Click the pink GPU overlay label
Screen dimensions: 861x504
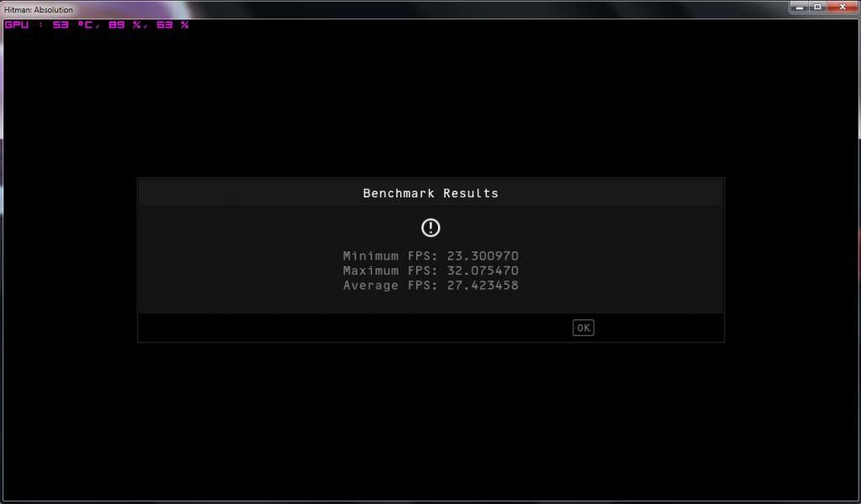click(17, 24)
